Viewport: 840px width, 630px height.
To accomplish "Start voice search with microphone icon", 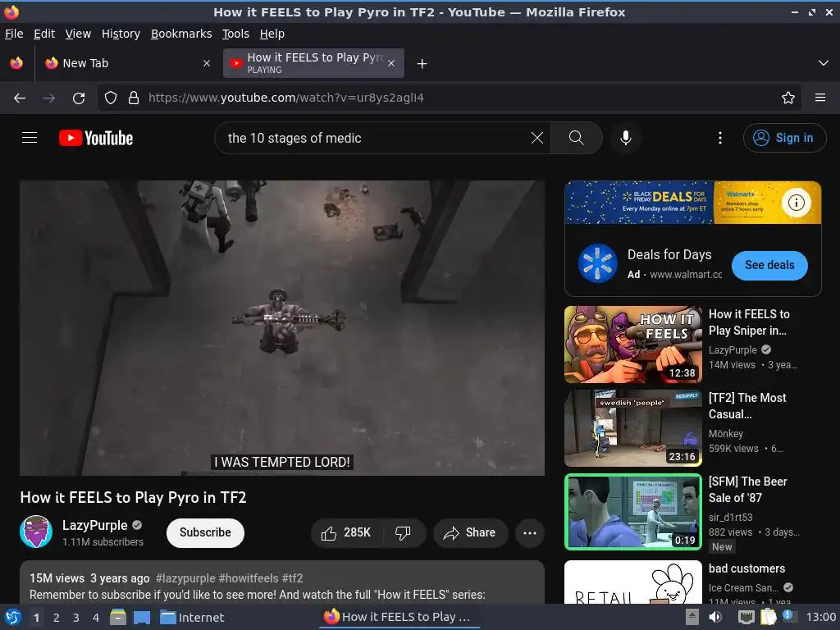I will (x=625, y=138).
